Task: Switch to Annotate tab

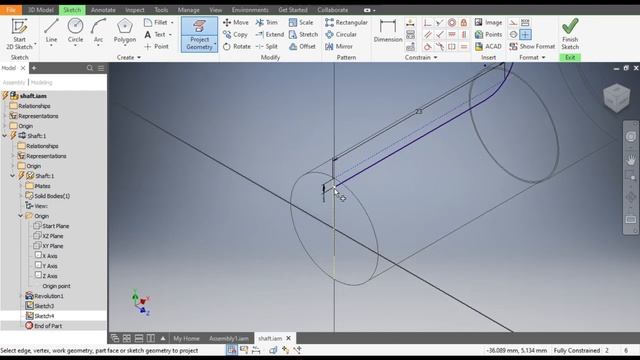Action: [103, 10]
